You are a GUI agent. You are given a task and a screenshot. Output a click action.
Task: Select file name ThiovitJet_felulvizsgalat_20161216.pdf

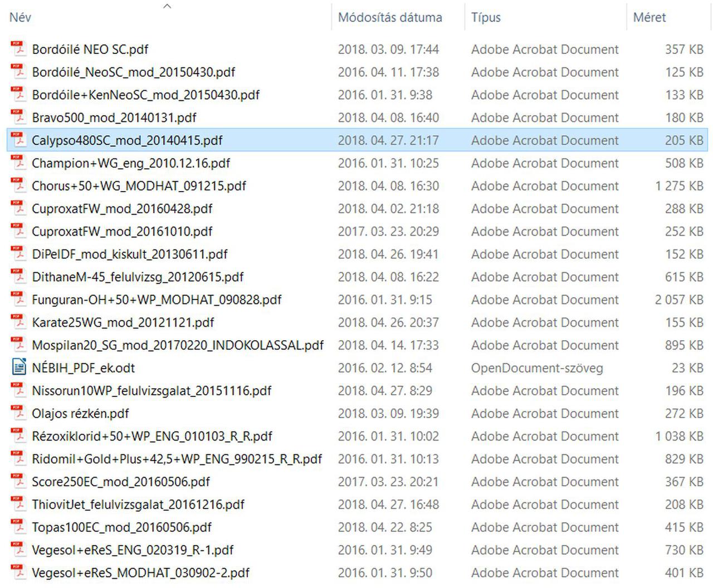(x=138, y=506)
